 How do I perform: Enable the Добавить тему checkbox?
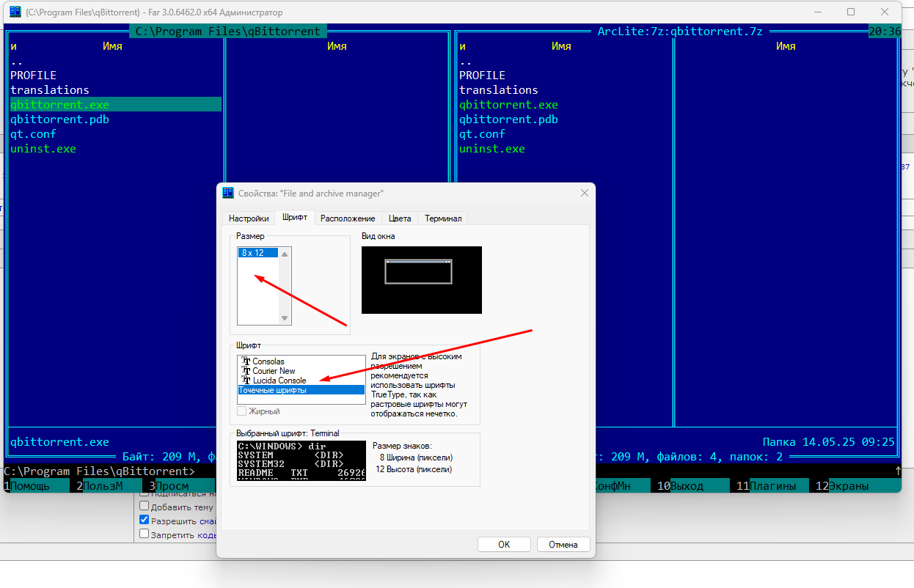pos(145,506)
